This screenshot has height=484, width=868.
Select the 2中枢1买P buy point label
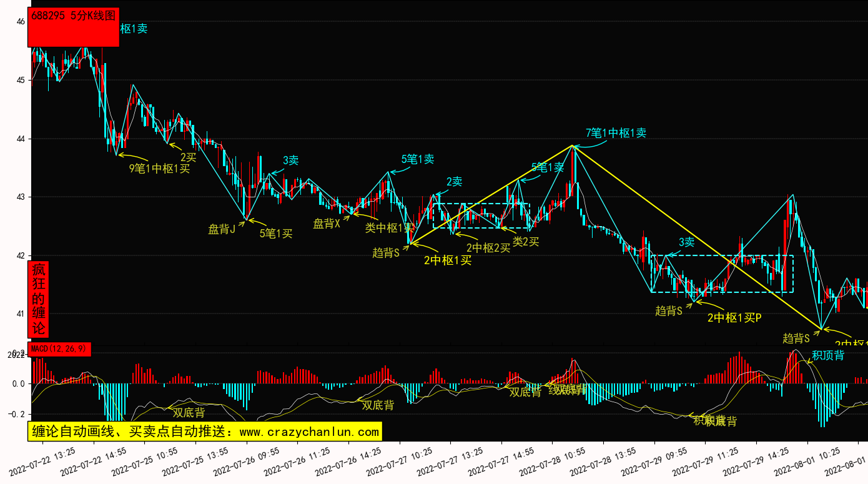pos(734,317)
